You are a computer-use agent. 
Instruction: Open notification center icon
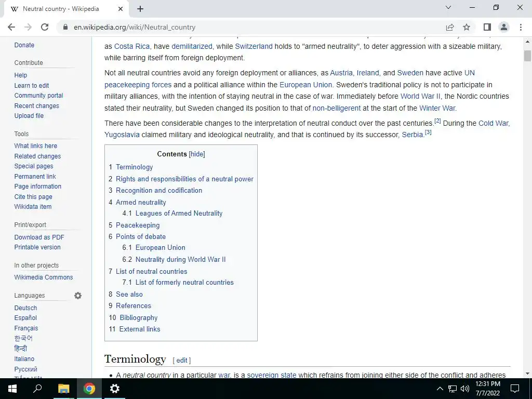coord(515,389)
